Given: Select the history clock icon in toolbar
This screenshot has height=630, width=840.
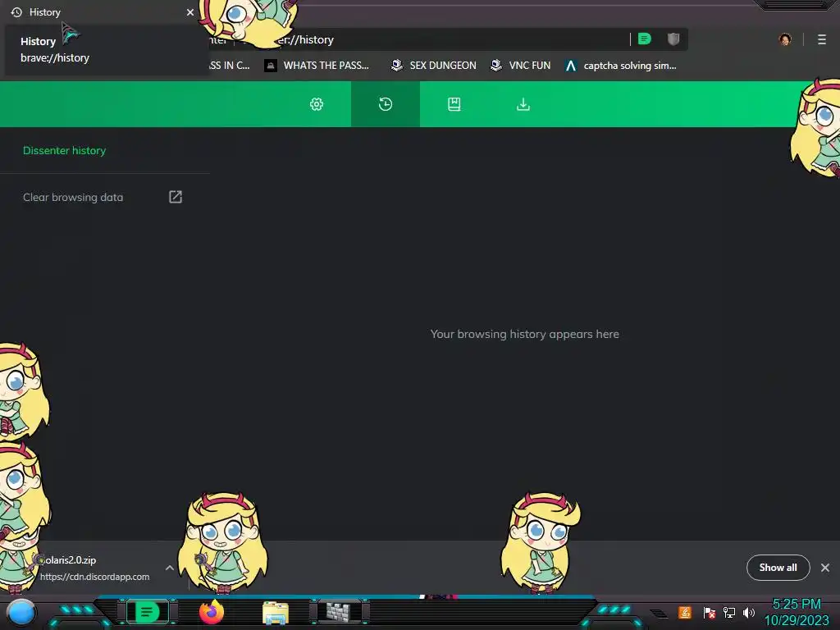Looking at the screenshot, I should pyautogui.click(x=386, y=104).
